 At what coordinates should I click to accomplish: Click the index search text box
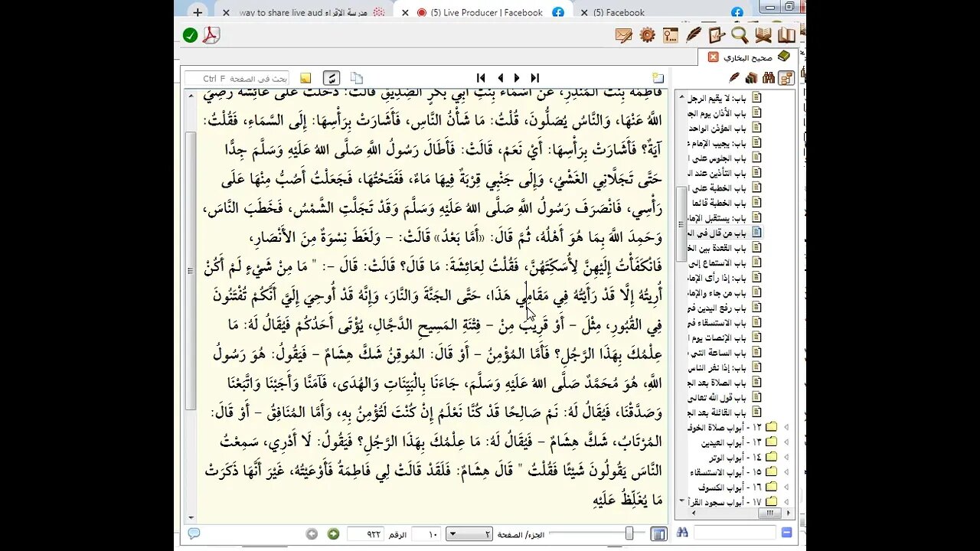(x=735, y=533)
